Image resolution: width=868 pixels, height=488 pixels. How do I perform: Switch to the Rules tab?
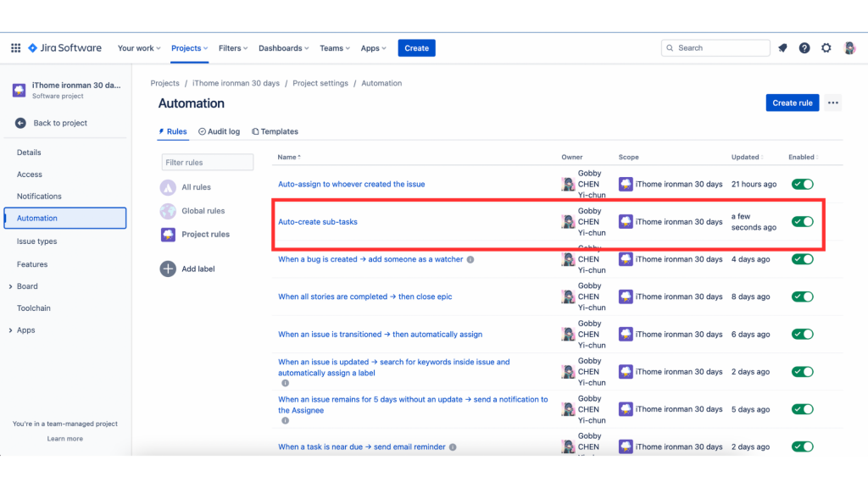(173, 131)
